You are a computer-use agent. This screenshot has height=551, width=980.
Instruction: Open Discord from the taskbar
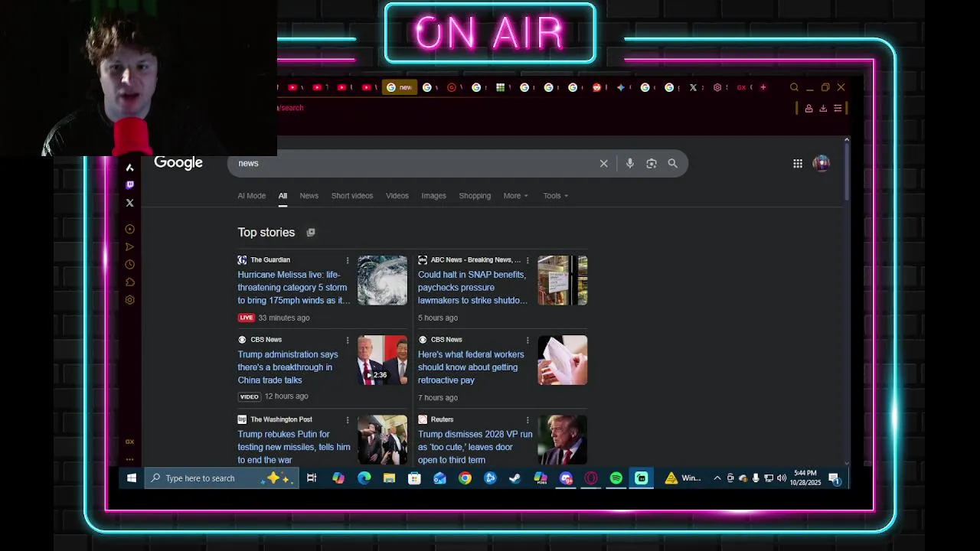[566, 478]
